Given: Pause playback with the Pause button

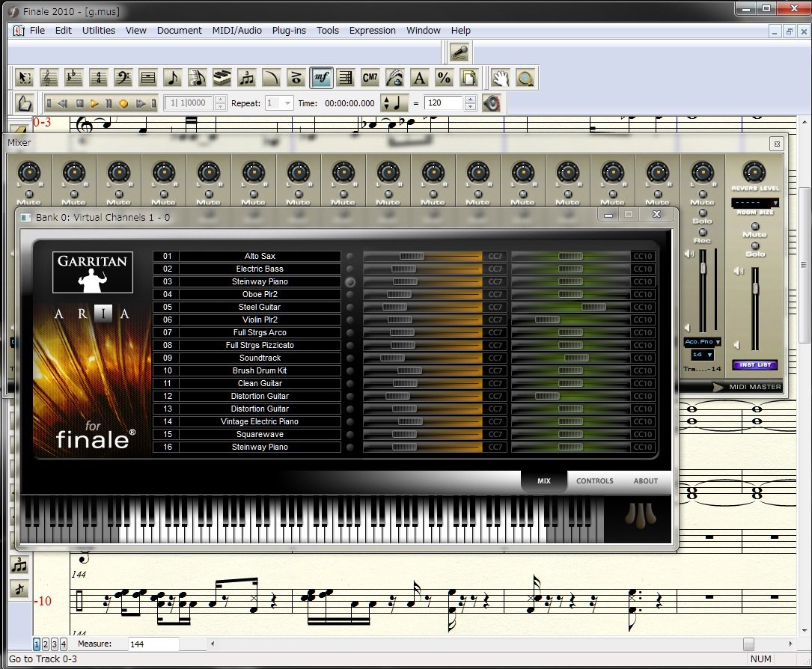Looking at the screenshot, I should [x=109, y=103].
